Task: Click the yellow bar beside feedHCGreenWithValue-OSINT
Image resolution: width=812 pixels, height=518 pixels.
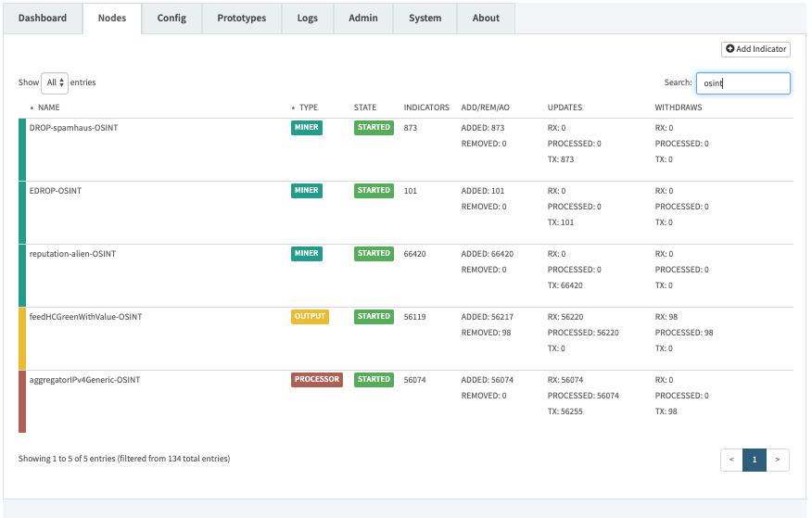Action: pyautogui.click(x=22, y=338)
